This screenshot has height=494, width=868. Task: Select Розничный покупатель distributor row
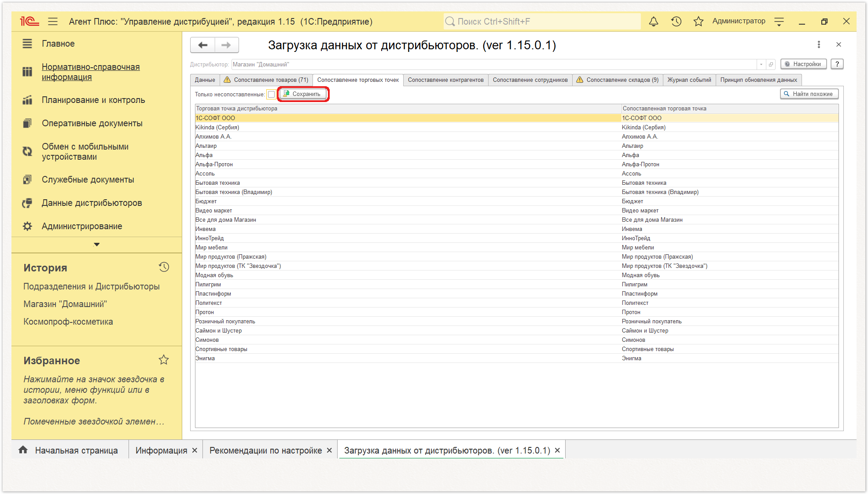408,321
